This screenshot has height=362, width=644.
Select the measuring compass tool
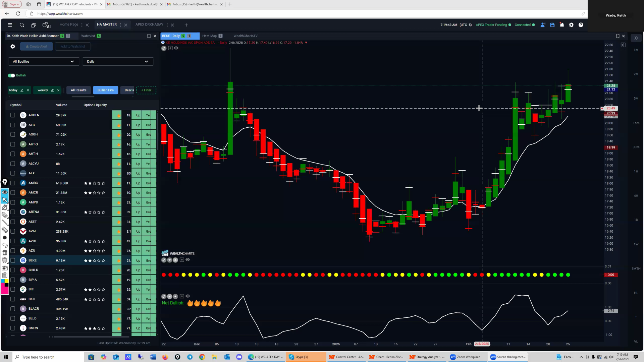click(5, 207)
